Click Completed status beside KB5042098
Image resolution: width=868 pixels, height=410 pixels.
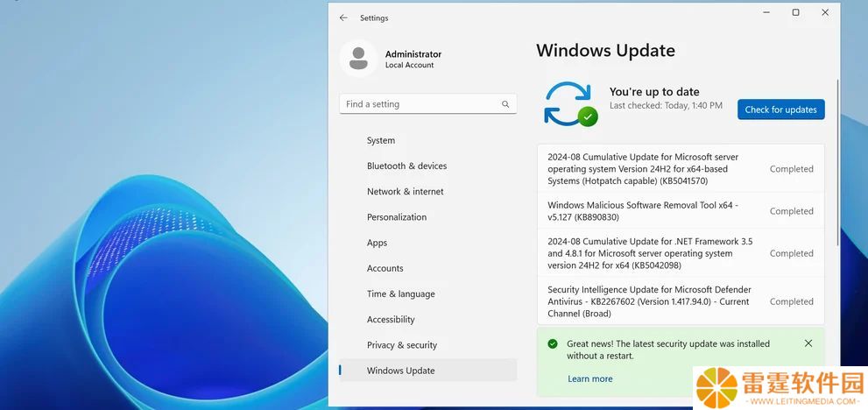(x=792, y=253)
